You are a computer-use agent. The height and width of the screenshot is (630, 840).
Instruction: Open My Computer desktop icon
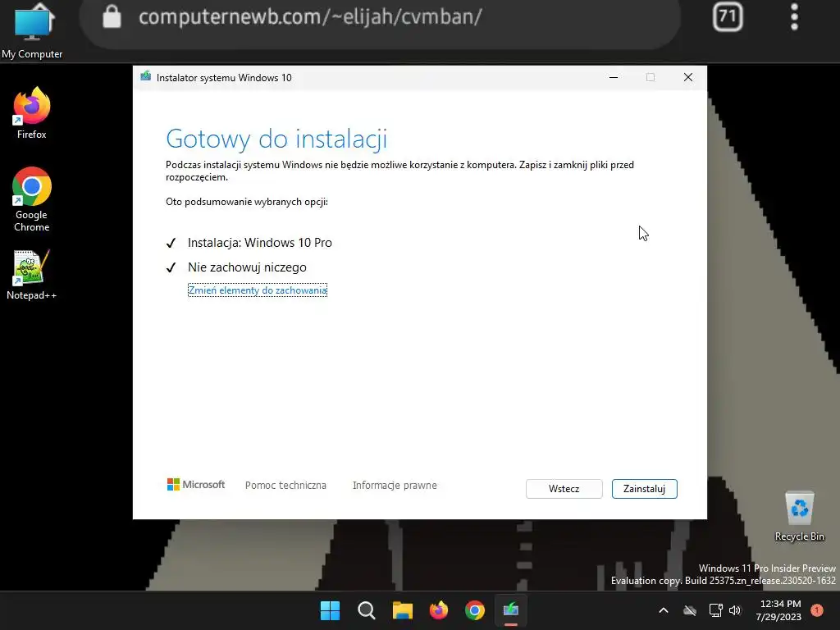(x=32, y=31)
